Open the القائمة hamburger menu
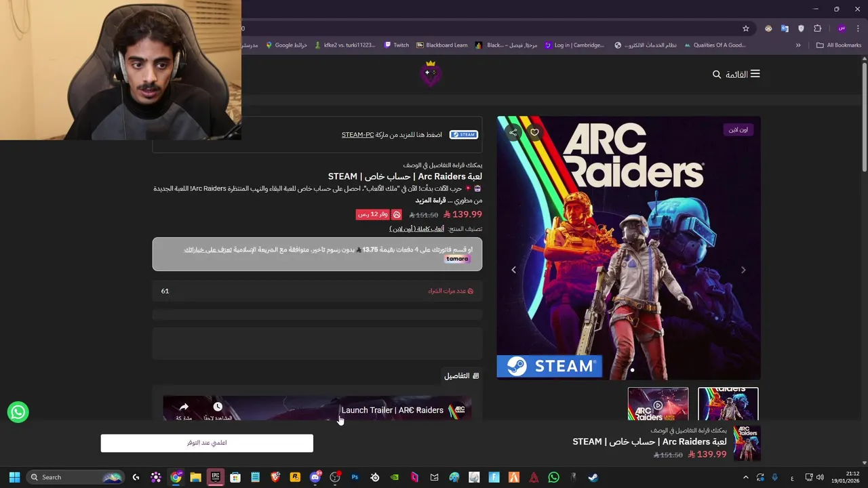The width and height of the screenshot is (868, 488). (743, 74)
